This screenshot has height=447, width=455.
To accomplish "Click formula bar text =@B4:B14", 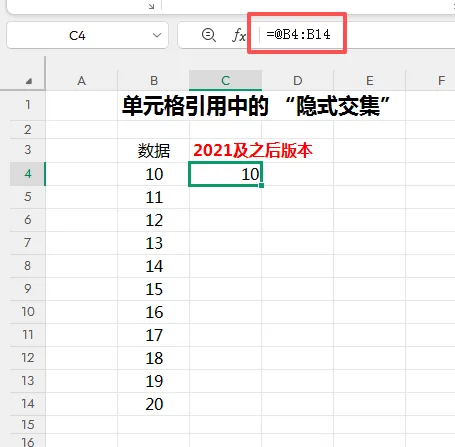I will click(298, 34).
